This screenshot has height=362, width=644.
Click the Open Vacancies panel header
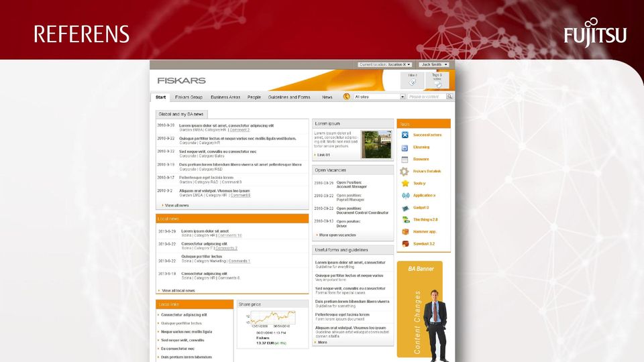pos(353,170)
